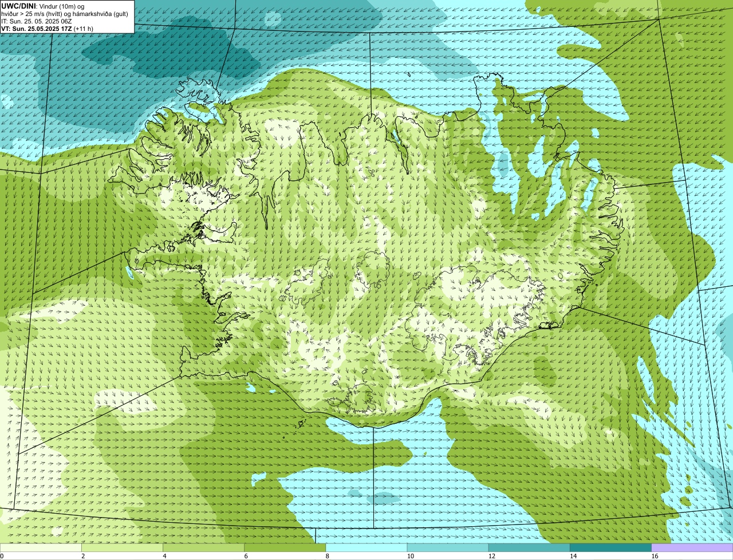733x560 pixels.
Task: Click the scale label "14"
Action: (573, 556)
